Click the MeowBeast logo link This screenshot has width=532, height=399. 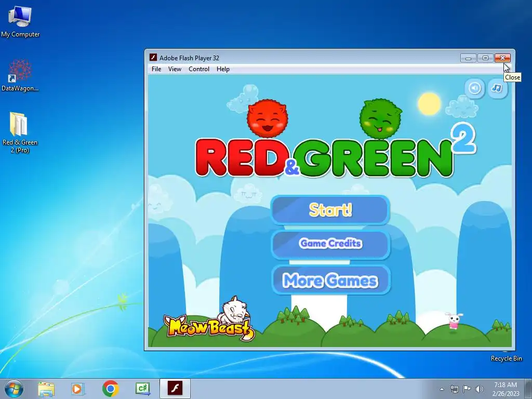209,320
